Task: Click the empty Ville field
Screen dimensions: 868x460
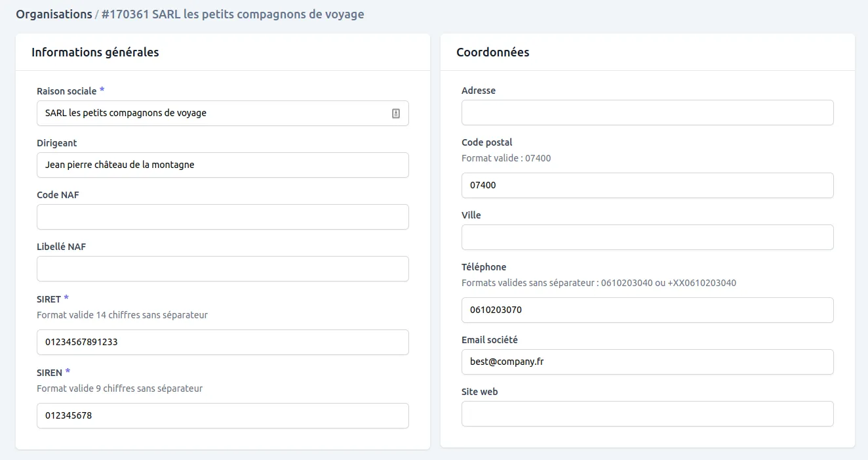Action: (647, 238)
